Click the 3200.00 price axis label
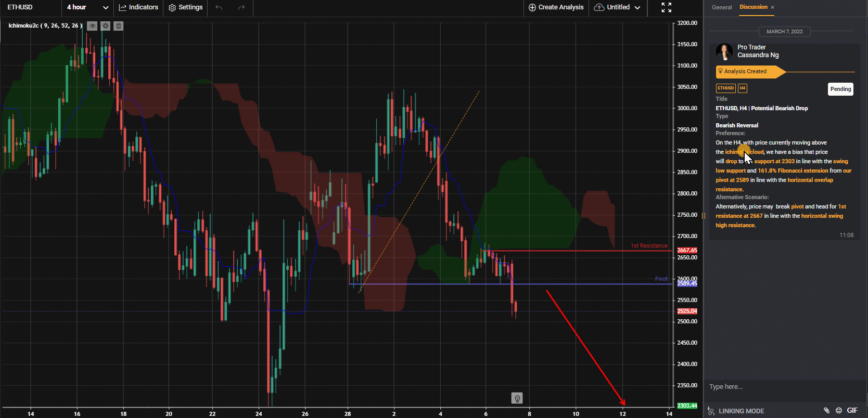The image size is (868, 418). 687,23
